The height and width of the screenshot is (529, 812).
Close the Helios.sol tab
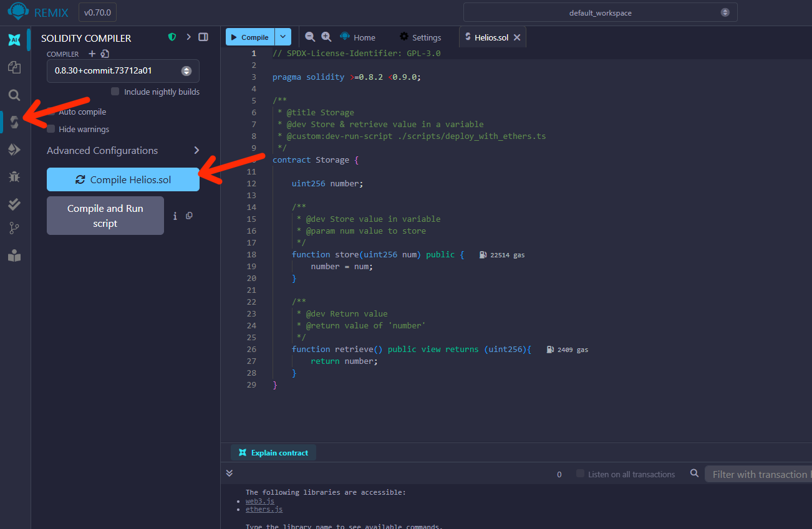point(517,37)
